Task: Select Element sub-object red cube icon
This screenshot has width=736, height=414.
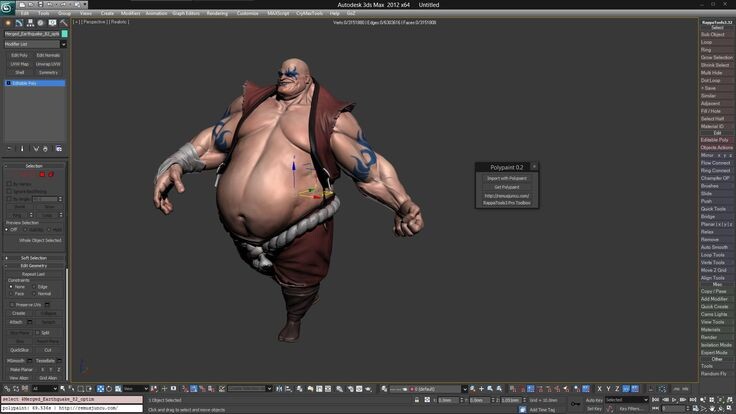Action: pos(51,175)
